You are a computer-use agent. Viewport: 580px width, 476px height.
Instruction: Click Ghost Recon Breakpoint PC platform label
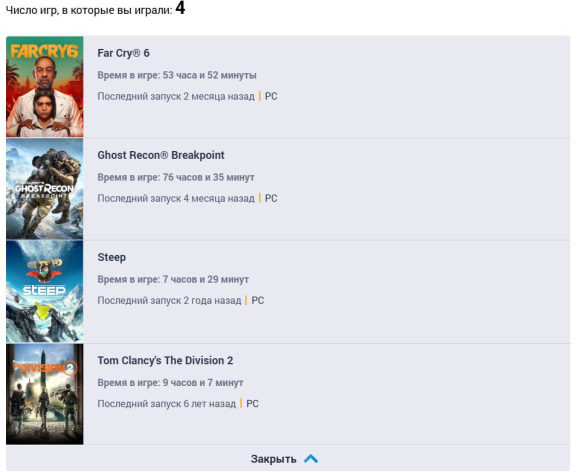coord(271,199)
